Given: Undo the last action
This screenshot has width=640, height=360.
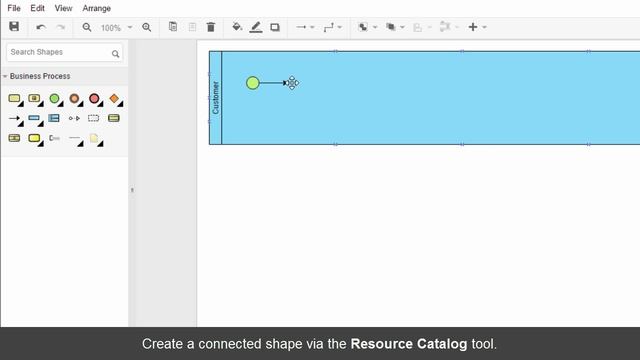Looking at the screenshot, I should point(41,27).
